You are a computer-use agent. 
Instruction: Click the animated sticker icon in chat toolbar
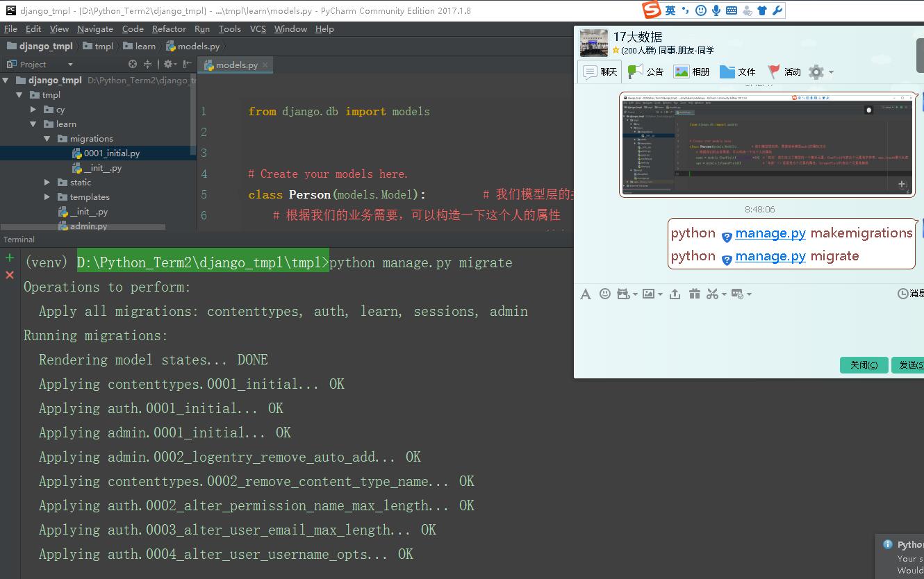click(x=623, y=294)
